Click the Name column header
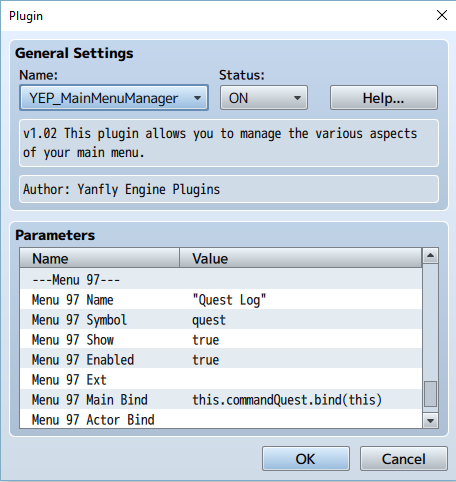Viewport: 456px width, 482px height. [x=100, y=258]
